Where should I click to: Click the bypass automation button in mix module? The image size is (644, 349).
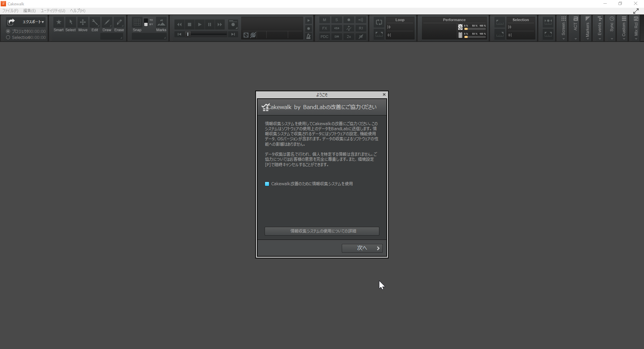coord(361,37)
